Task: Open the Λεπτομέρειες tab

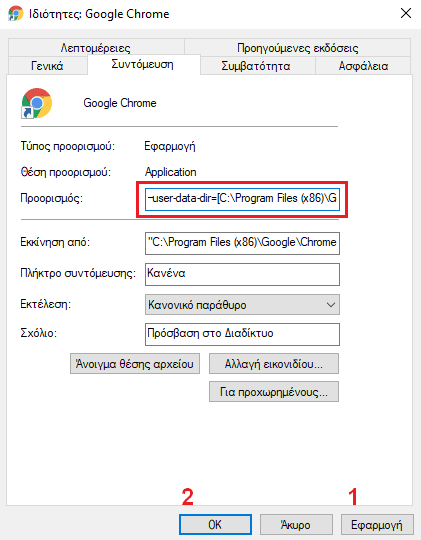Action: pos(96,48)
